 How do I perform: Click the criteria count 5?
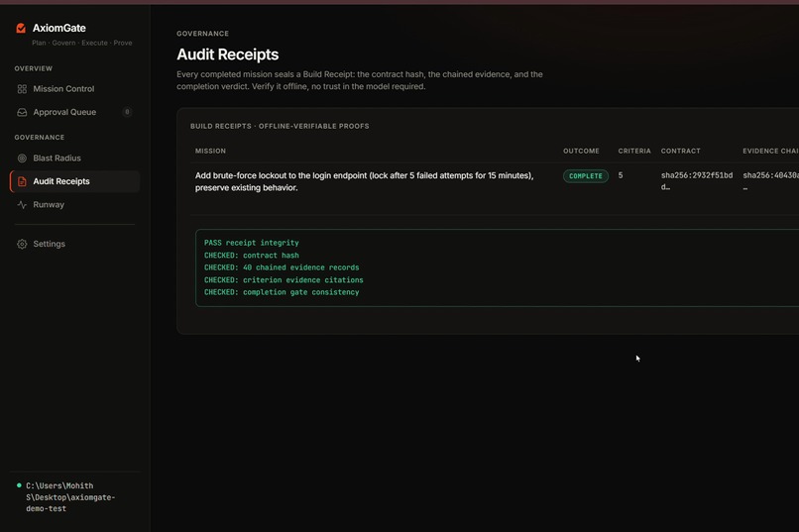(x=621, y=175)
